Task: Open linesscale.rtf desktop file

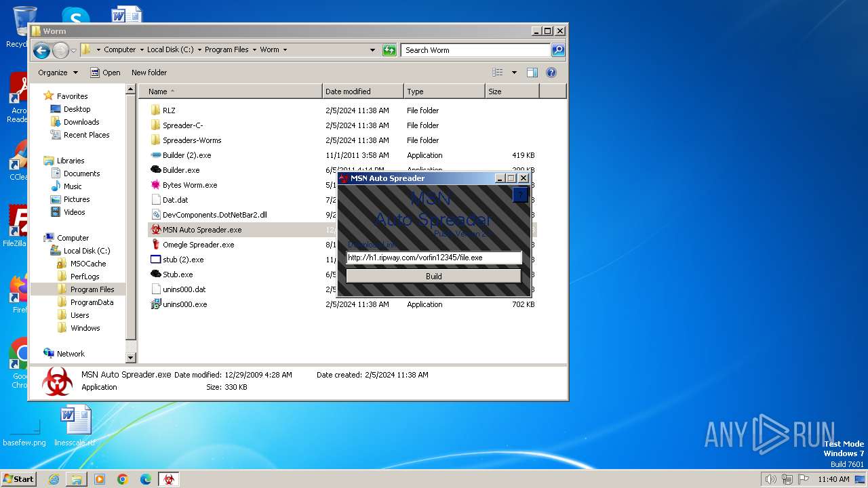Action: point(75,426)
